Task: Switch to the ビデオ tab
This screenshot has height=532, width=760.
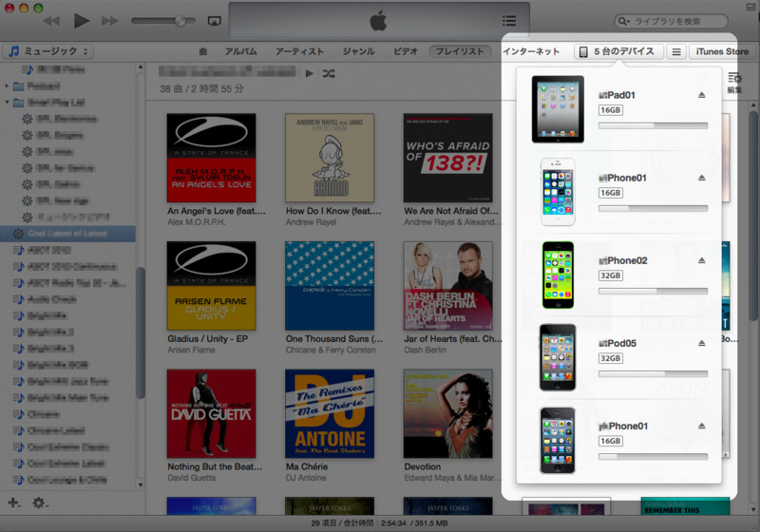Action: (406, 51)
